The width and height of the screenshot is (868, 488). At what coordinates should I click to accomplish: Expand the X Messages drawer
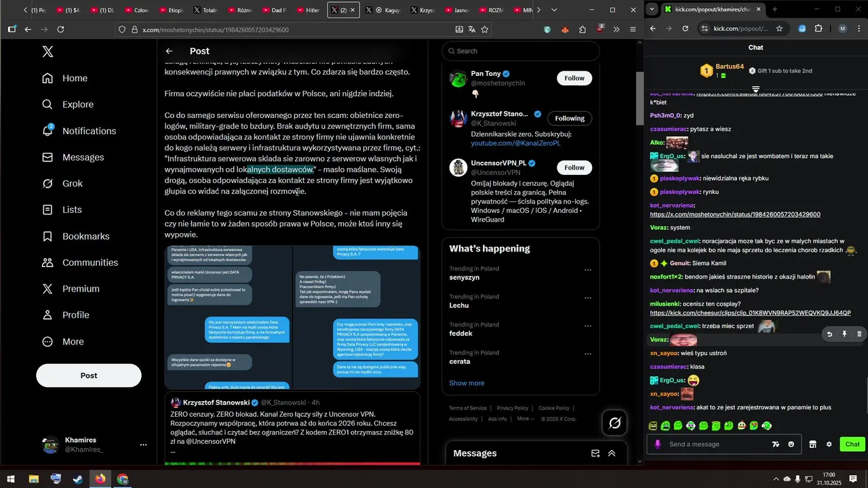tap(612, 453)
